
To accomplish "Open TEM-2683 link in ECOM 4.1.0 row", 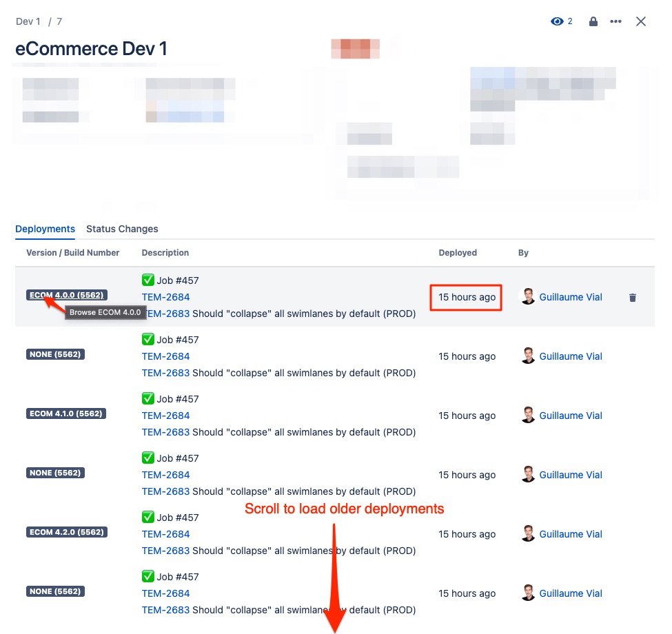I will (x=165, y=432).
